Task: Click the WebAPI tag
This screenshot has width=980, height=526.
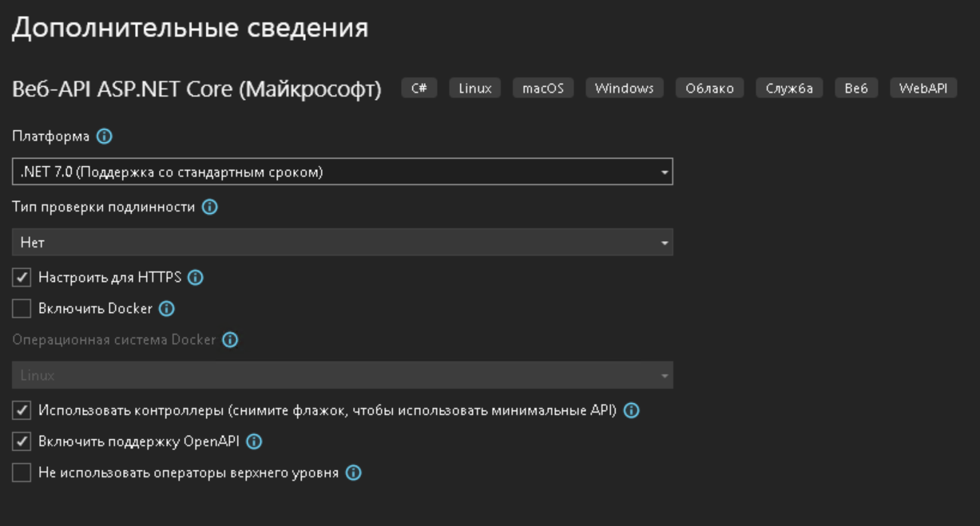Action: (923, 89)
